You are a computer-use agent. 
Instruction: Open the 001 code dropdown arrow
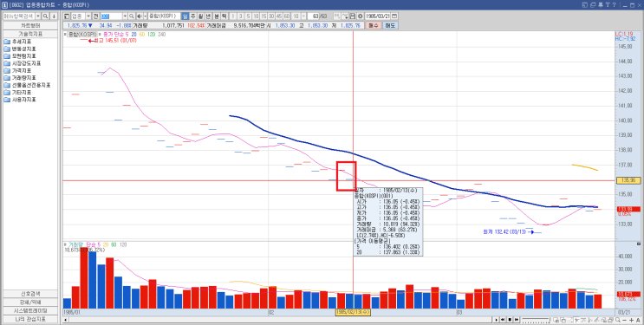coord(125,16)
